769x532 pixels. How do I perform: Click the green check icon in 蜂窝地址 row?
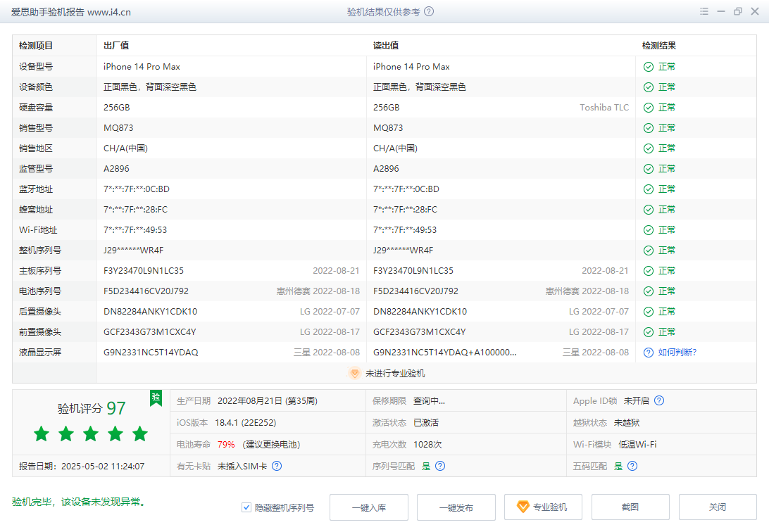pos(649,210)
